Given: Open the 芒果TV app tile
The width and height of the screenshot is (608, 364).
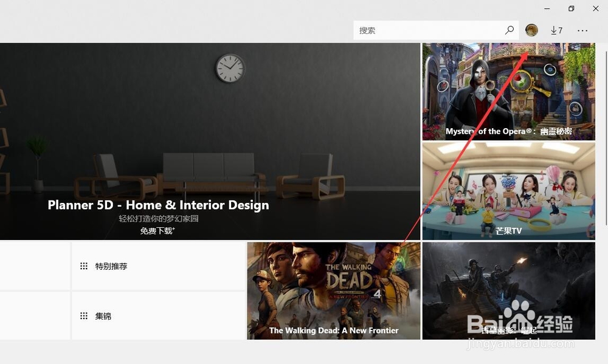Looking at the screenshot, I should click(509, 191).
